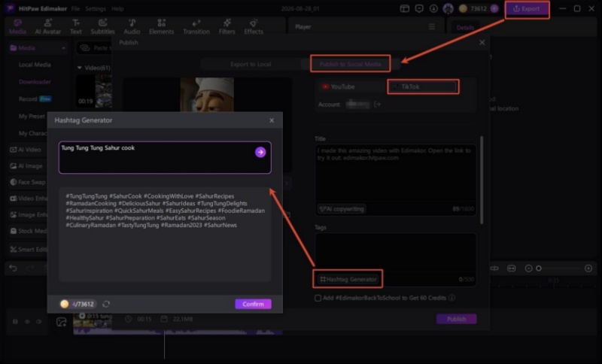Open the File menu
The image size is (602, 364).
(x=76, y=9)
